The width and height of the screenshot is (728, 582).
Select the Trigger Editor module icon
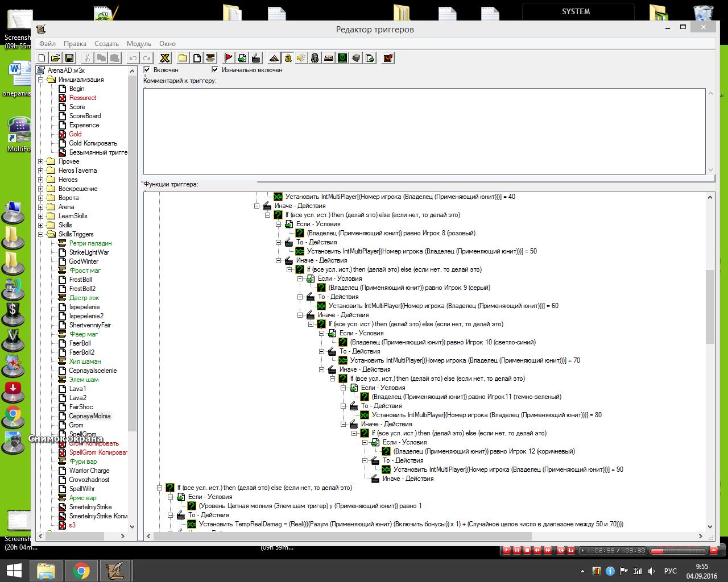point(287,58)
